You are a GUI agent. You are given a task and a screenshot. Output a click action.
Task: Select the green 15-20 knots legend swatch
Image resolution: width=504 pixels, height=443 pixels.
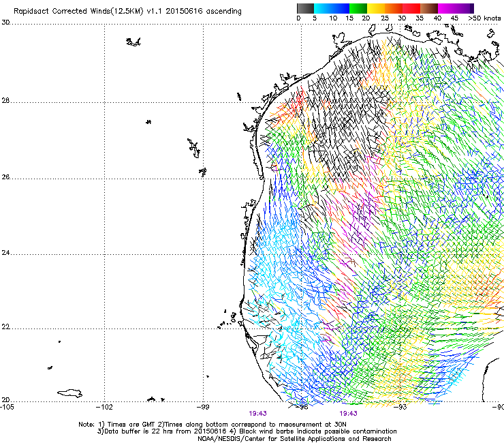(x=358, y=8)
